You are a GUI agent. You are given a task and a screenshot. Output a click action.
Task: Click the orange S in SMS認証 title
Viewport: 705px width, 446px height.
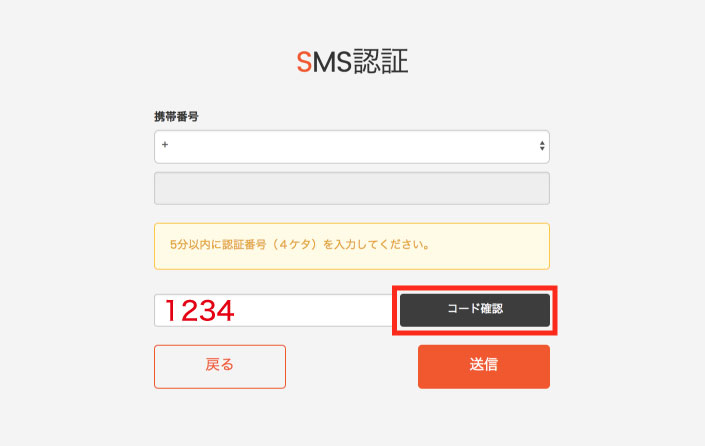point(304,62)
